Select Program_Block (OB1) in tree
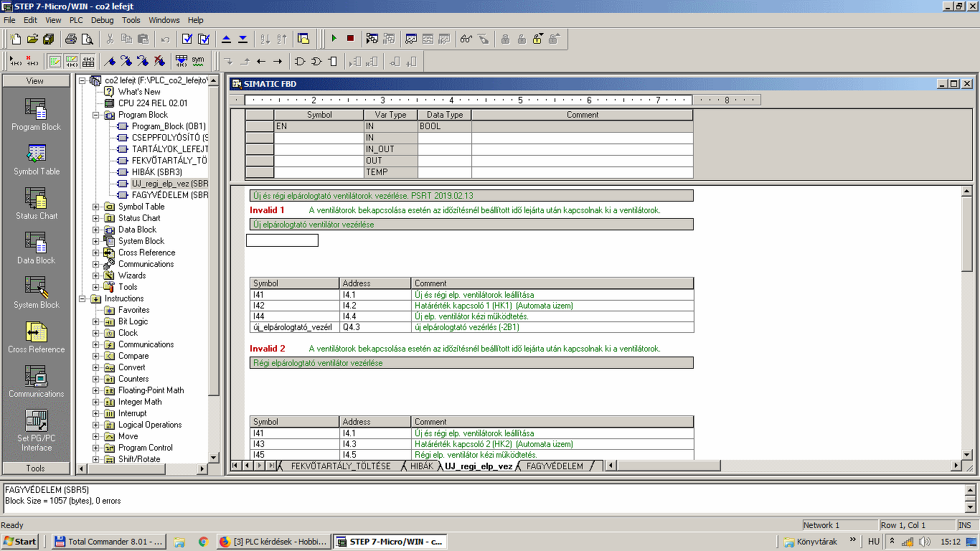980x551 pixels. (x=169, y=126)
